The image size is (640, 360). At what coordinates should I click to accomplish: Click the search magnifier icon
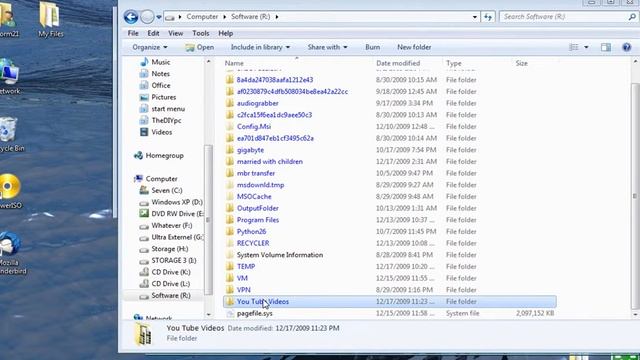[632, 17]
